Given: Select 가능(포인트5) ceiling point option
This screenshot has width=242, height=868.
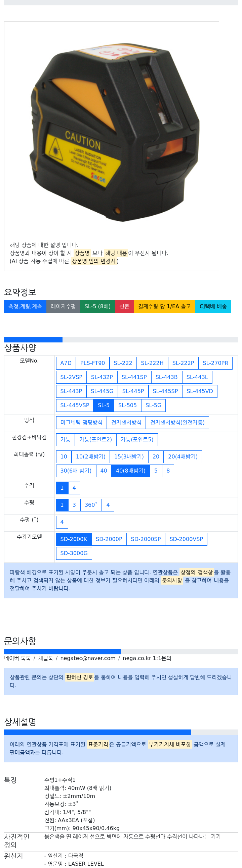Looking at the screenshot, I should point(137,440).
